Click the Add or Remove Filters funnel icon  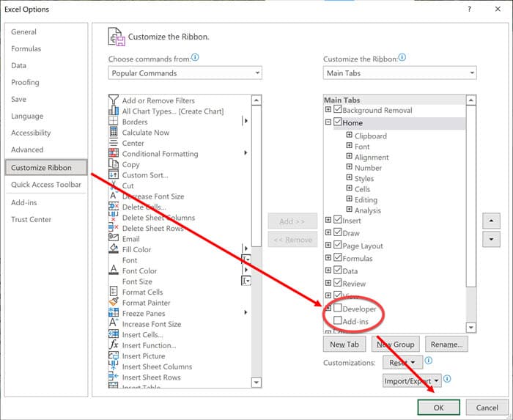click(114, 100)
